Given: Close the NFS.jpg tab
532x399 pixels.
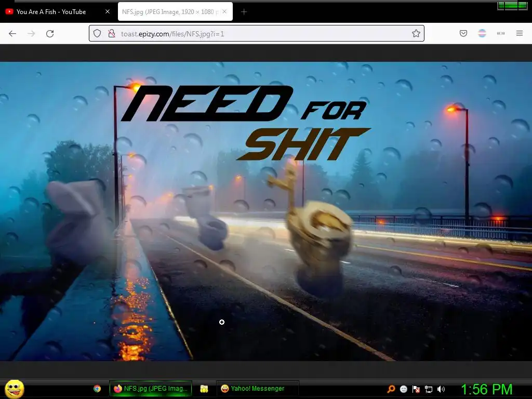Looking at the screenshot, I should click(x=224, y=11).
